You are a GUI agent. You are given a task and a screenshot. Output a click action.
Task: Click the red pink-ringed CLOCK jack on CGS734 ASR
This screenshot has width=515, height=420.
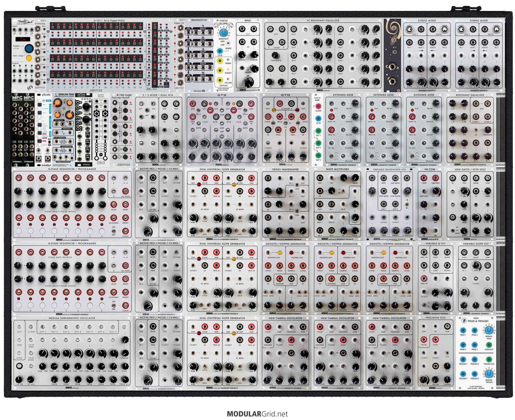[318, 106]
